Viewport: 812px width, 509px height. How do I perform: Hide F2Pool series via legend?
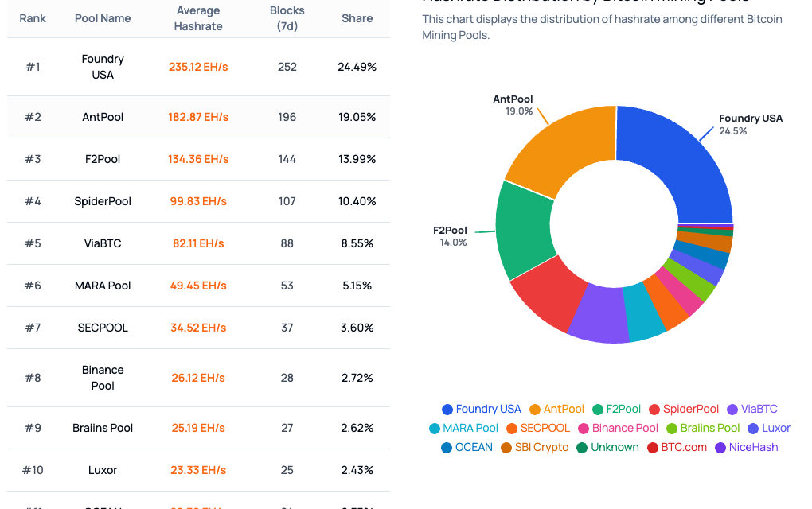(616, 409)
